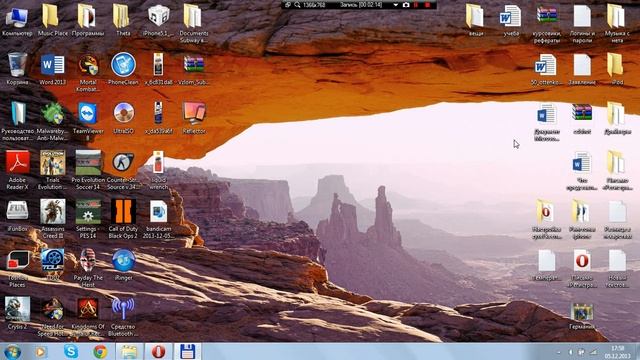
Task: Select the x_da539a8f file icon
Action: coord(158,118)
